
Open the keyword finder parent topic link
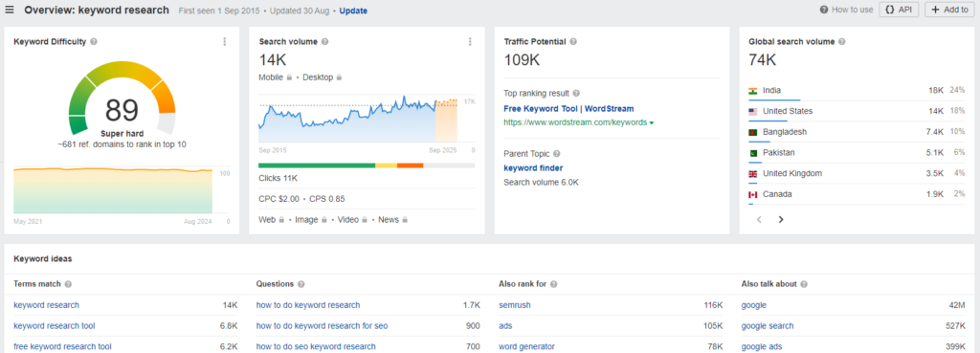pyautogui.click(x=533, y=168)
